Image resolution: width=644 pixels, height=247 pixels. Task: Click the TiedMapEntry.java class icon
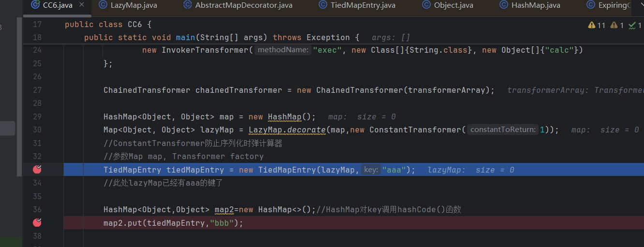323,5
